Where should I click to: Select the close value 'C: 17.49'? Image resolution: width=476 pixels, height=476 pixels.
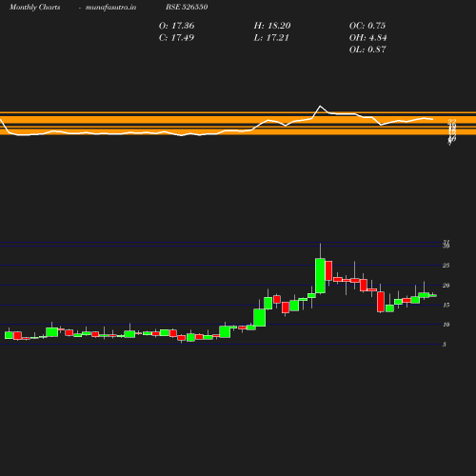coord(176,38)
